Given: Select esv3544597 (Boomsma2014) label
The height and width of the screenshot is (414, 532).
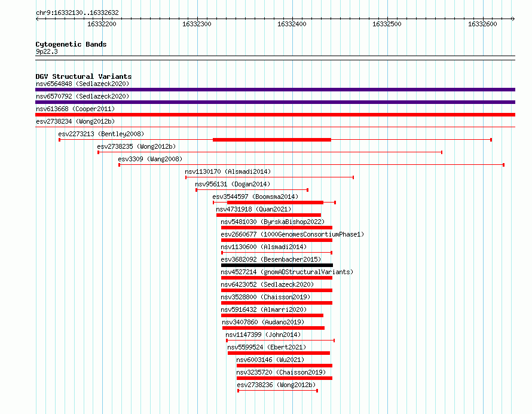Looking at the screenshot, I should pyautogui.click(x=255, y=197).
